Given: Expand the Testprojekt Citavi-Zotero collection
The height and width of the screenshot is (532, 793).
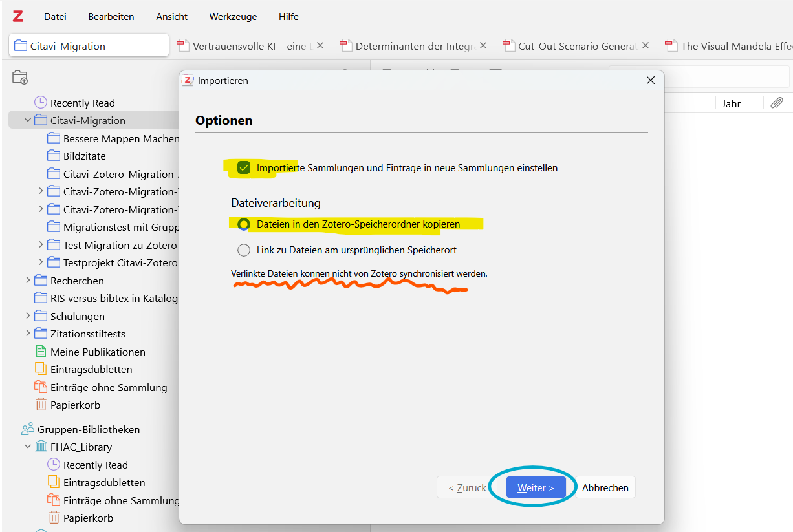Looking at the screenshot, I should (41, 262).
